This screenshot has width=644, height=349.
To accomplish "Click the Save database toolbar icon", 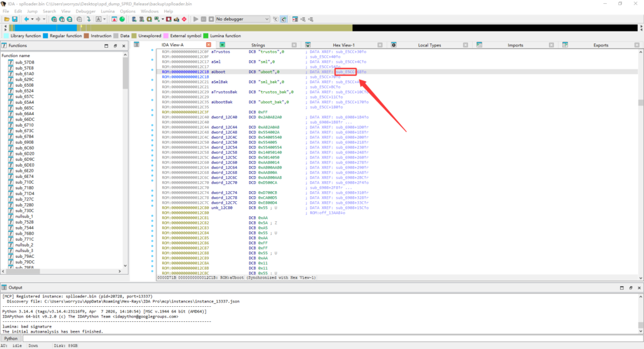I will (x=15, y=19).
